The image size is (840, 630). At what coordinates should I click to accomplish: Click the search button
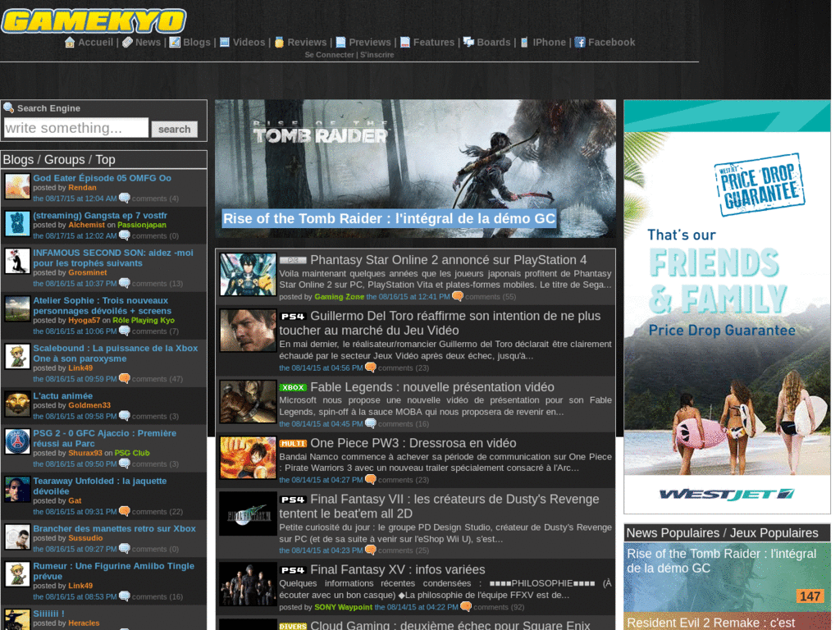[174, 129]
